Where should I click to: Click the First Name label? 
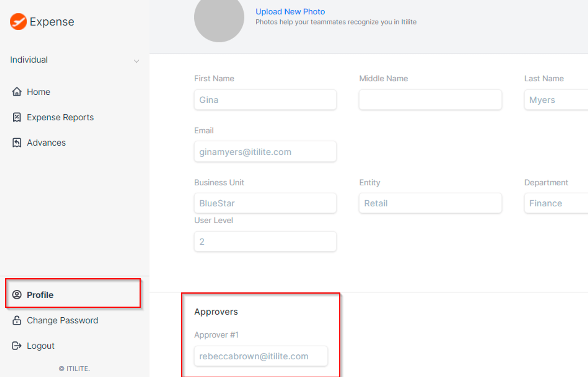point(214,79)
